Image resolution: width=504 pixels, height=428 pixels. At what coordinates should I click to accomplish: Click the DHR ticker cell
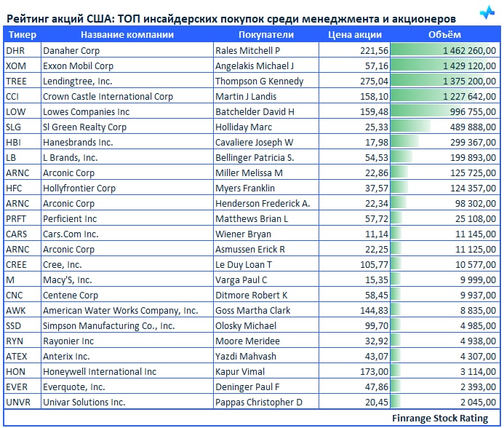pyautogui.click(x=23, y=50)
